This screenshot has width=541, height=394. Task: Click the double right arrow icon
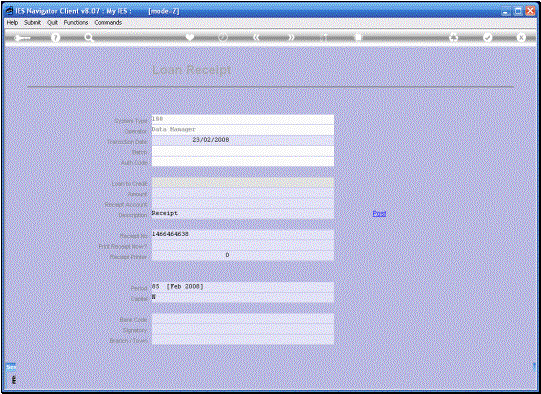291,37
